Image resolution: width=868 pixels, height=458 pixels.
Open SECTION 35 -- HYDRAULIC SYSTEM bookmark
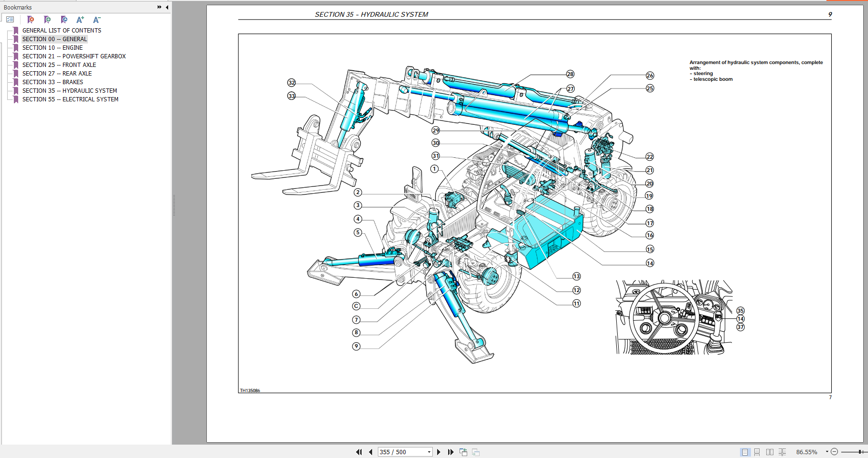pos(69,90)
